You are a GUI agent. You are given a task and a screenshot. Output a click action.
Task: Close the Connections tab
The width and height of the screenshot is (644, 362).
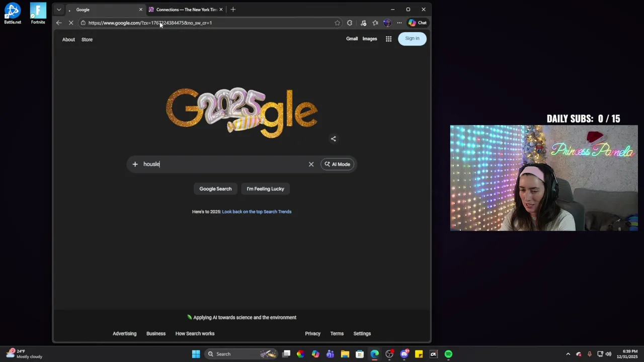pyautogui.click(x=221, y=10)
